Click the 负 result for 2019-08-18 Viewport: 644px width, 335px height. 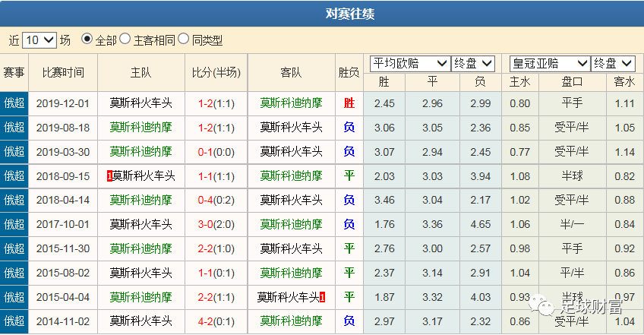click(349, 128)
